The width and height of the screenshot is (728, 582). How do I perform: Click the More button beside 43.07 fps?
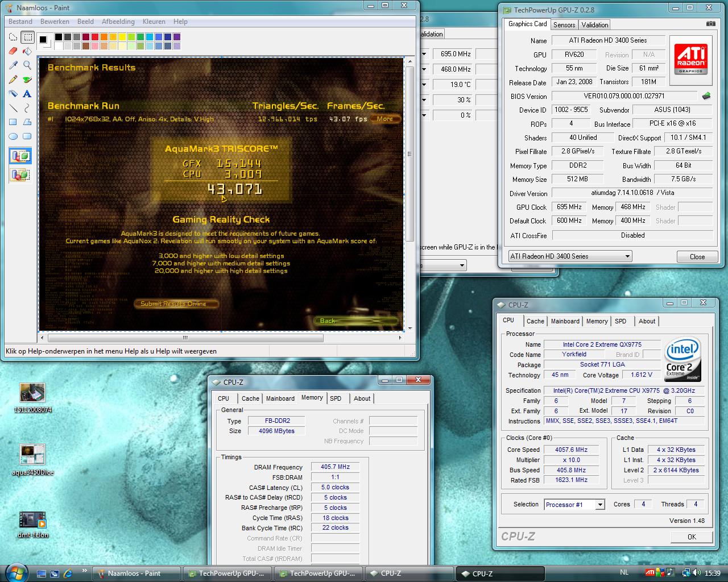click(385, 119)
